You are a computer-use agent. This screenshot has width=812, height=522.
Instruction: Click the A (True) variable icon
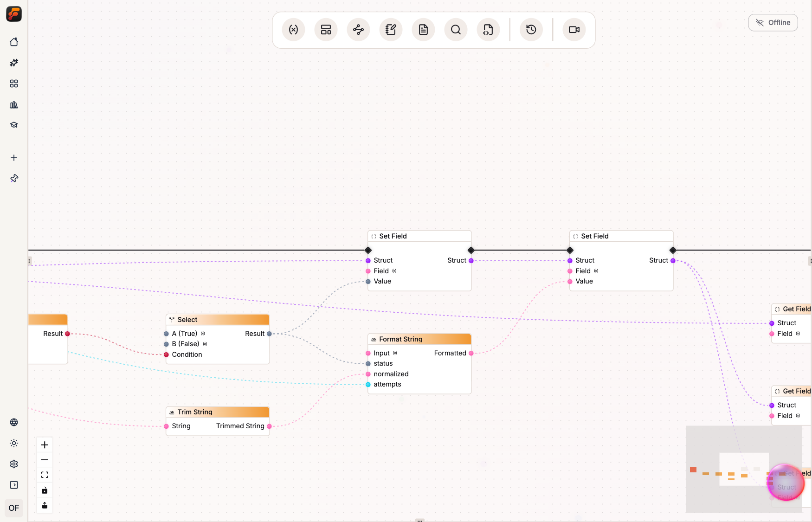pyautogui.click(x=203, y=334)
